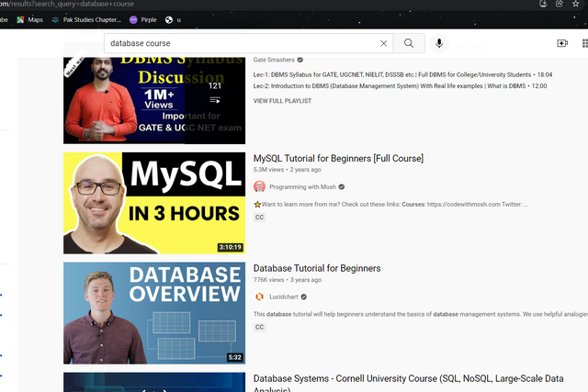Screen dimensions: 588x392
Task: Click Programming with Mosh channel avatar
Action: (x=259, y=186)
